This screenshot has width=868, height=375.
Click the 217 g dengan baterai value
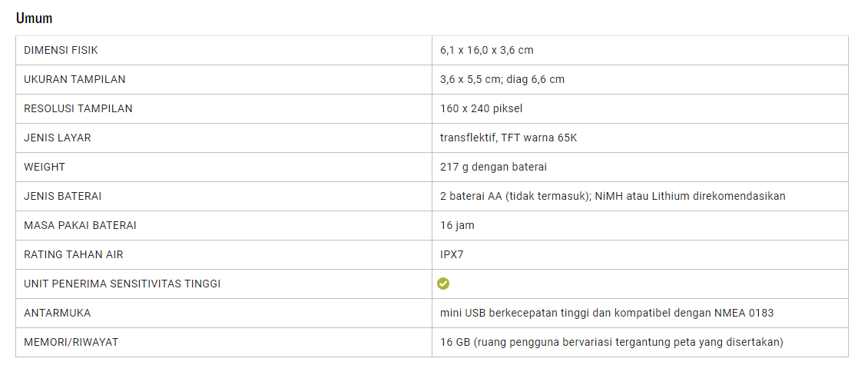(493, 167)
